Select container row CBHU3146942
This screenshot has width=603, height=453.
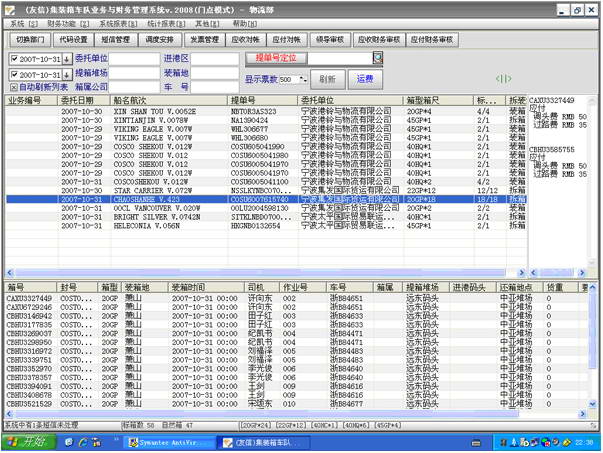[296, 316]
